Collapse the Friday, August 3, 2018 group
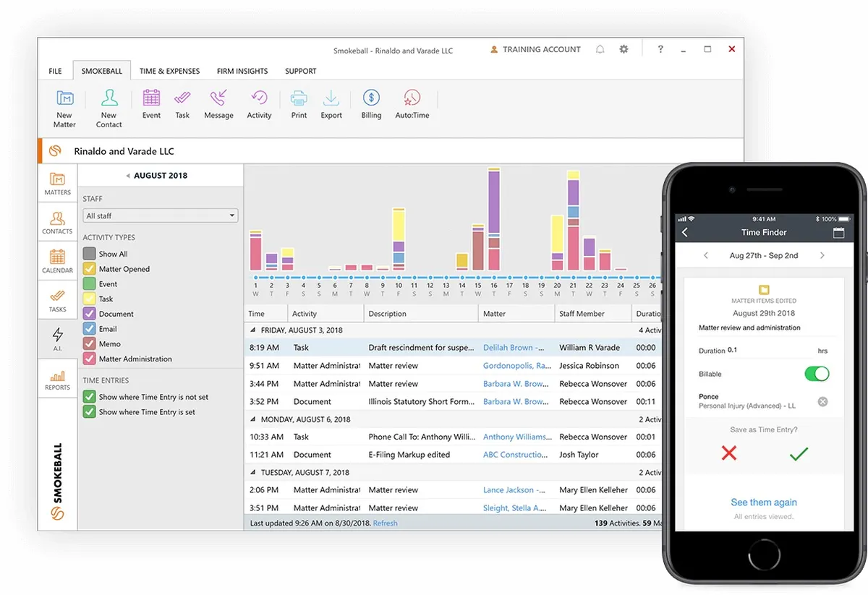This screenshot has height=595, width=868. [252, 330]
